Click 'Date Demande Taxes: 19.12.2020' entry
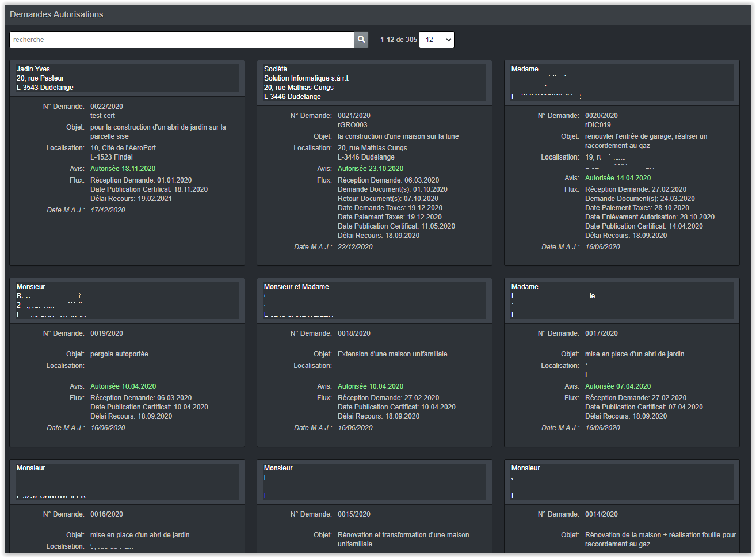Screen dimensions: 756x558 [x=390, y=208]
